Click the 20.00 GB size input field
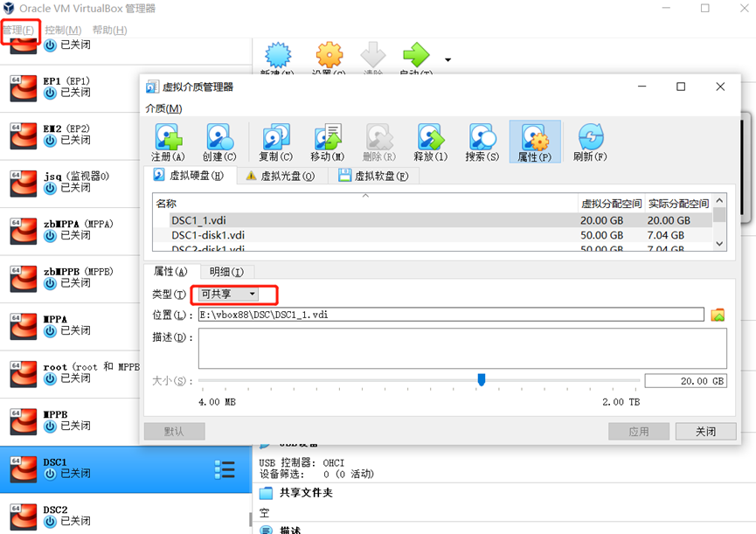 pos(685,381)
